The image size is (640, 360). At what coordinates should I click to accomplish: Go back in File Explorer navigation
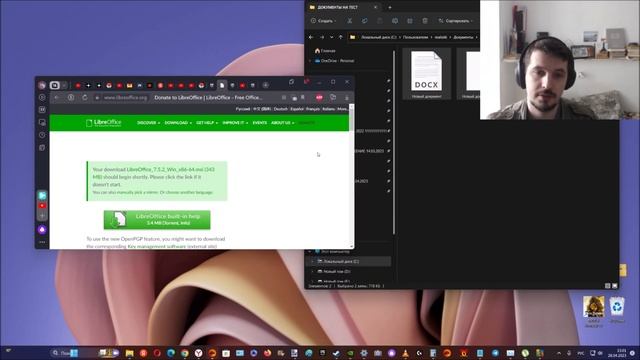pos(311,37)
